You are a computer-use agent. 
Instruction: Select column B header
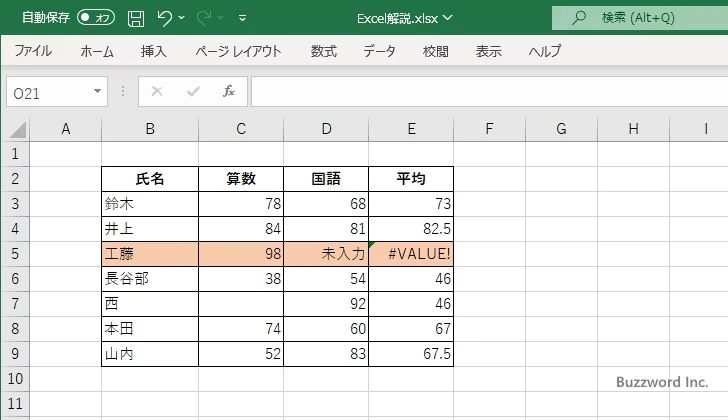tap(150, 129)
